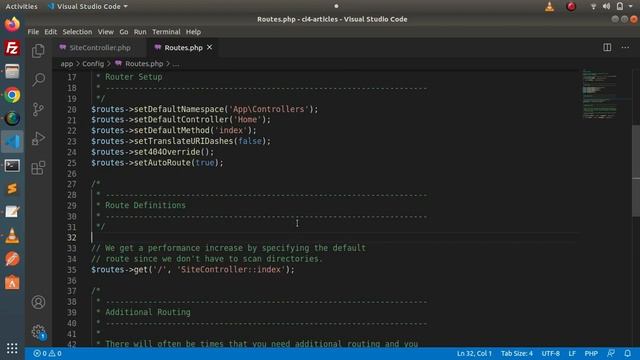Image resolution: width=640 pixels, height=360 pixels.
Task: Click Ln 32, Col 1 status entry
Action: click(x=474, y=353)
